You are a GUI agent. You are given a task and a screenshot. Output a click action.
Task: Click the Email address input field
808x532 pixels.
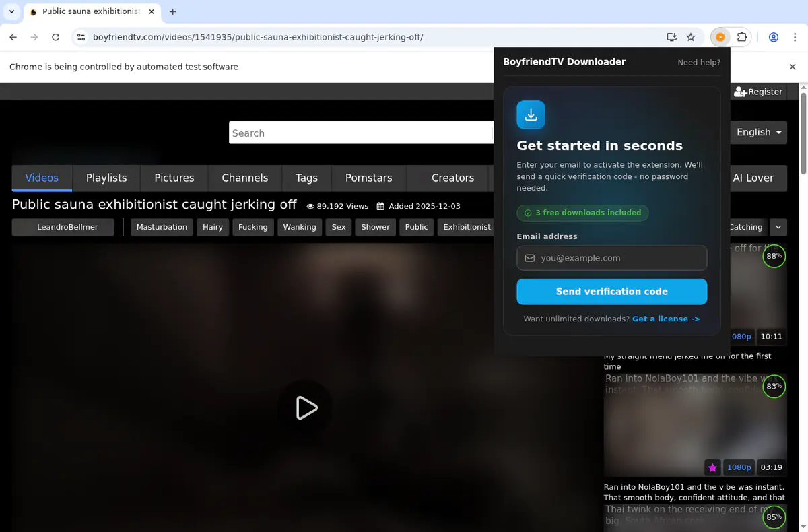click(x=611, y=258)
